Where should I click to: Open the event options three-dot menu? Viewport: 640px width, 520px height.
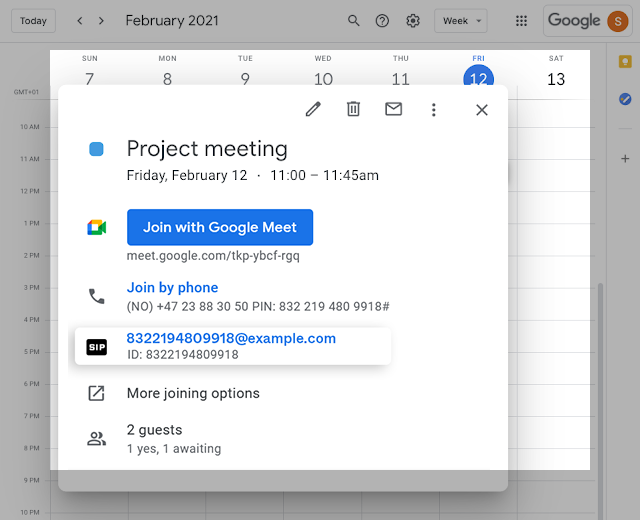tap(433, 109)
